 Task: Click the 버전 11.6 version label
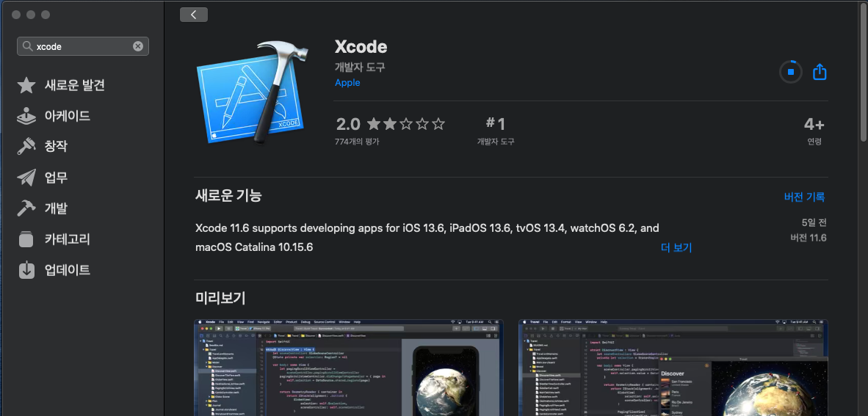(809, 238)
